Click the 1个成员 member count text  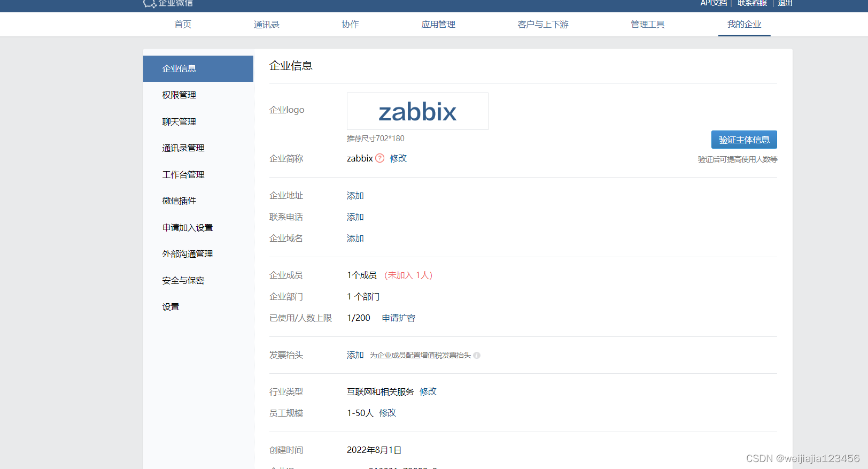pyautogui.click(x=362, y=275)
